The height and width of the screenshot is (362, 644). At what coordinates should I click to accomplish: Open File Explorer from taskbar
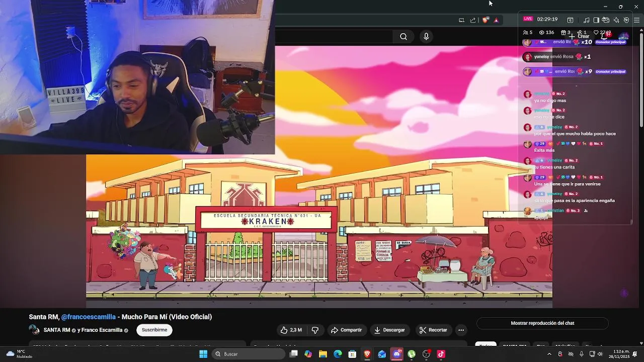click(323, 354)
